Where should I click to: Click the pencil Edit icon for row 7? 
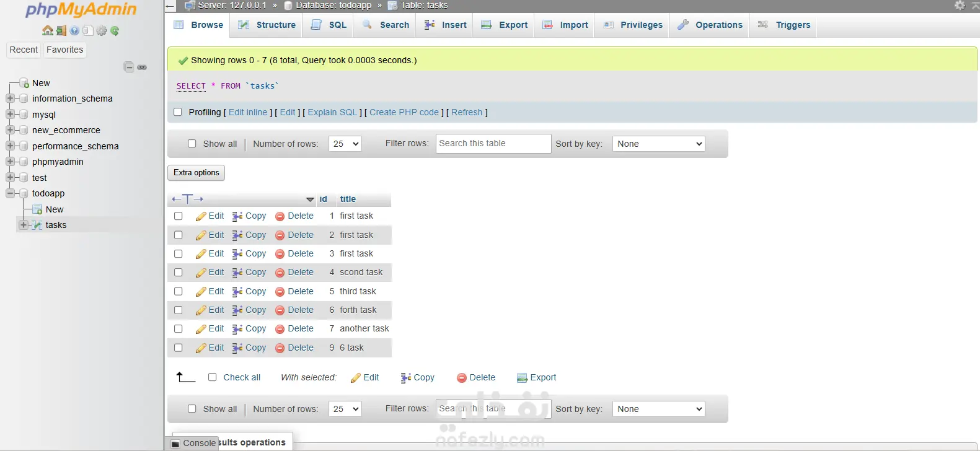(x=201, y=329)
